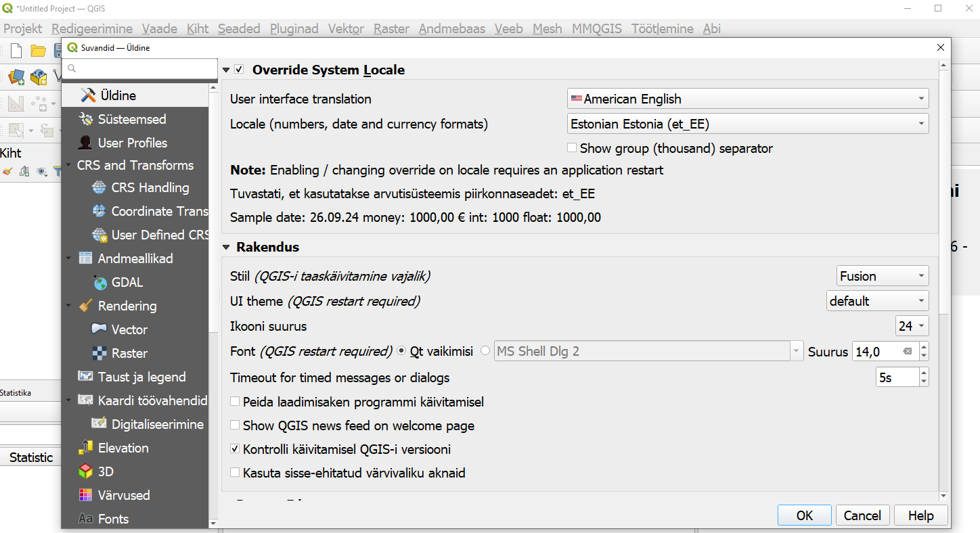
Task: Open the Ikooni suurus 24 dropdown
Action: pyautogui.click(x=912, y=326)
